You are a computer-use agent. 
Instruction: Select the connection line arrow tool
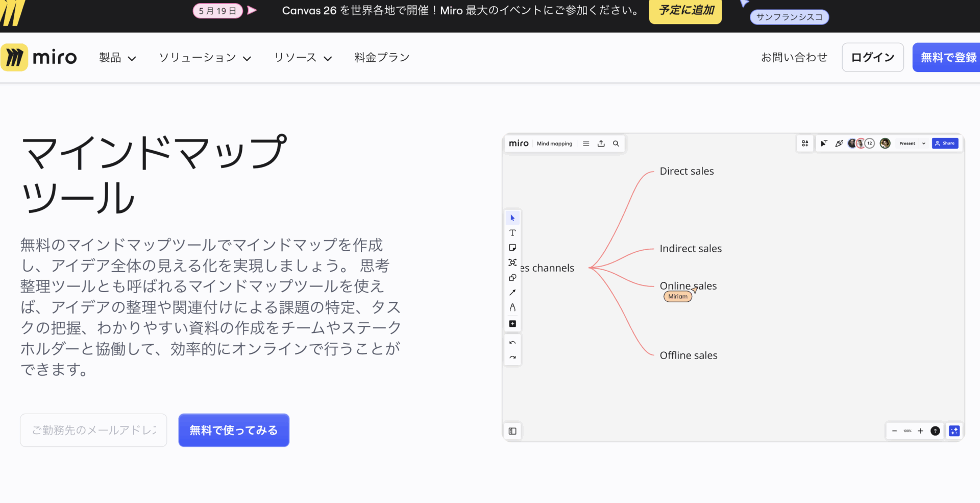(512, 293)
